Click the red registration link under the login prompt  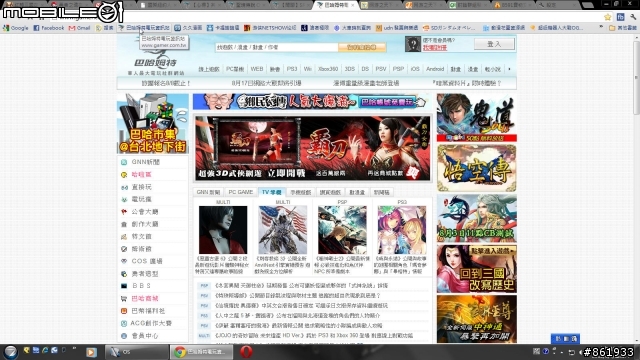click(435, 48)
